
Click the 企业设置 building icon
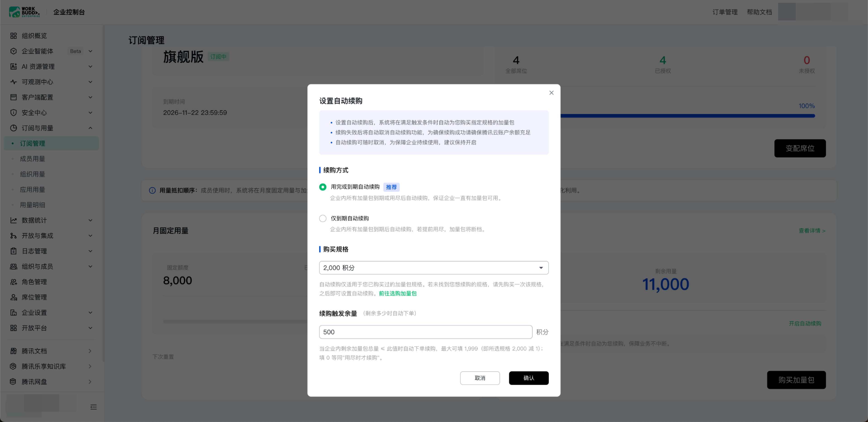(x=14, y=313)
